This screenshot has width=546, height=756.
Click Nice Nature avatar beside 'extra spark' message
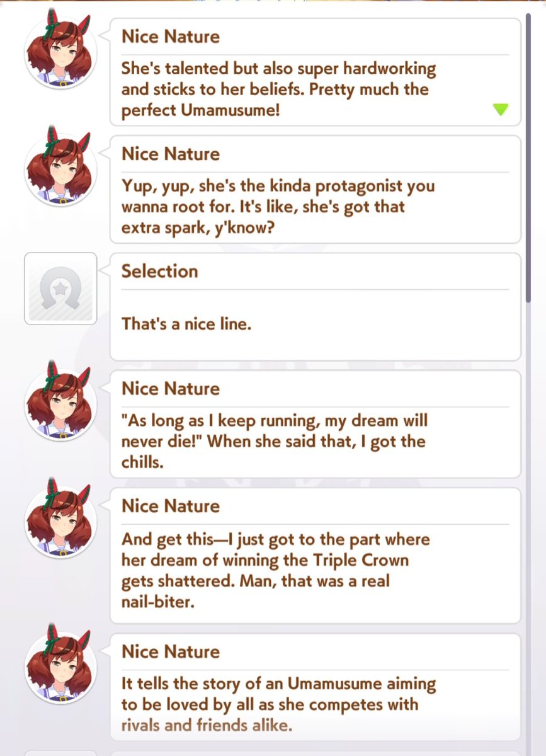60,165
